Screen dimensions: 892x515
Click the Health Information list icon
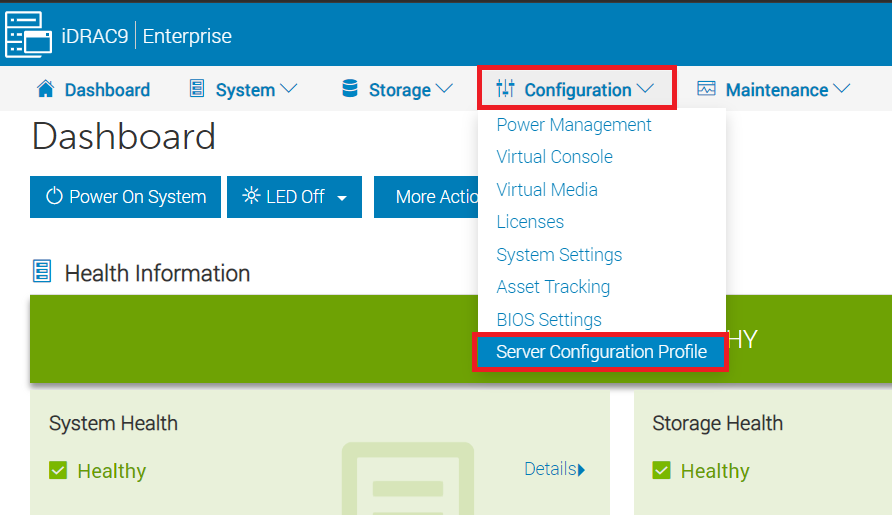point(42,272)
